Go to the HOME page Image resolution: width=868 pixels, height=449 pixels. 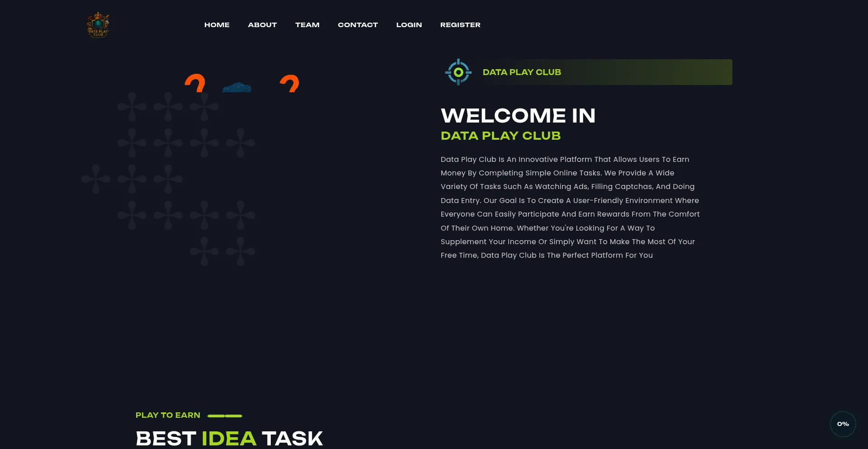[x=217, y=25]
